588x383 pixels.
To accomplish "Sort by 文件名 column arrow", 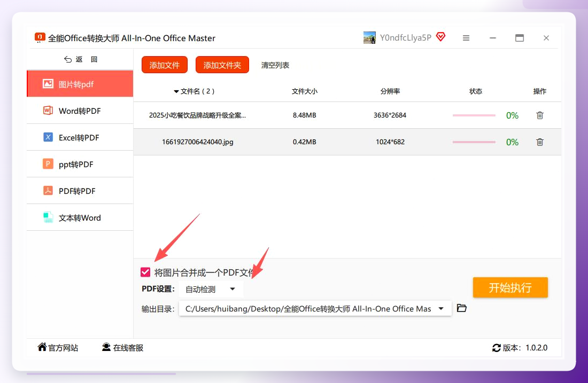I will 176,91.
